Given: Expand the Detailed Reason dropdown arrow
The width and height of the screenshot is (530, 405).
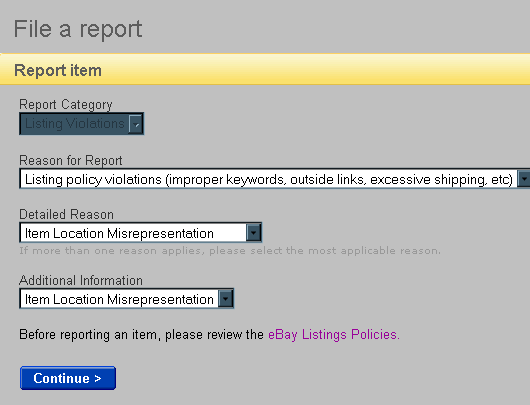Looking at the screenshot, I should point(254,233).
